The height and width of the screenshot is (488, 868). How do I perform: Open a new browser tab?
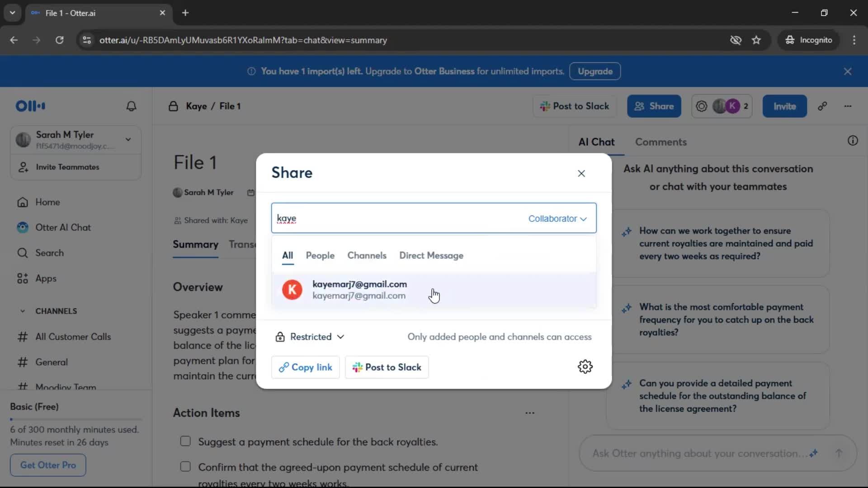click(x=185, y=13)
